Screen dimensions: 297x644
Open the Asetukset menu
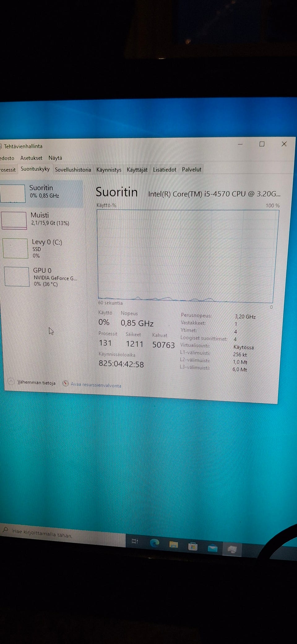[x=31, y=158]
